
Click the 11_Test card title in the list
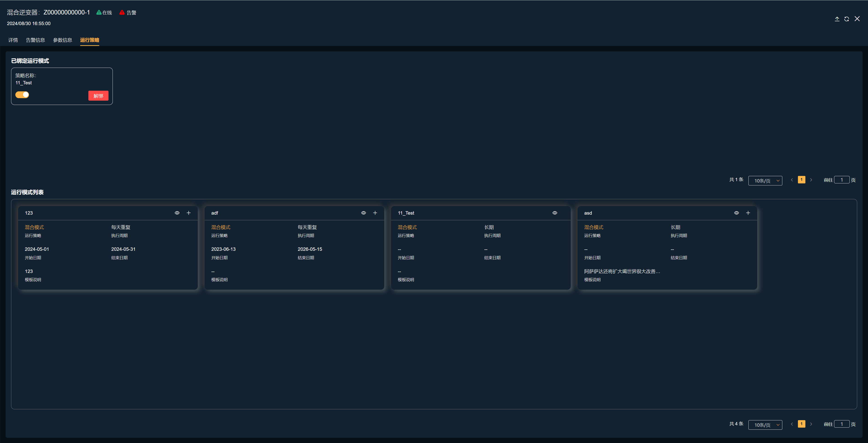(x=406, y=213)
